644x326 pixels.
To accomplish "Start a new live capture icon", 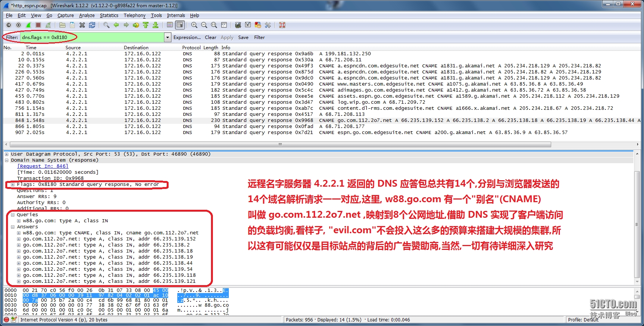I will tap(28, 25).
